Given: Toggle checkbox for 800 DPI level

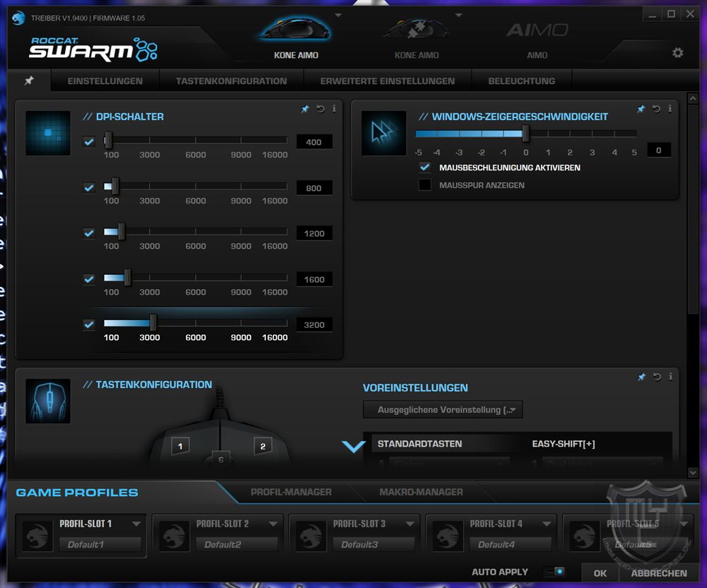Looking at the screenshot, I should (x=89, y=187).
